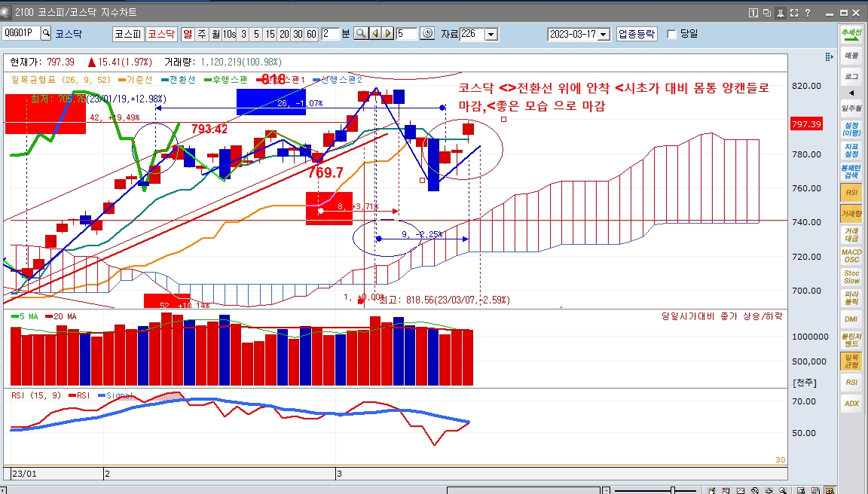The height and width of the screenshot is (494, 868).
Task: Click the full-screen expand icon in title bar
Action: [x=794, y=13]
